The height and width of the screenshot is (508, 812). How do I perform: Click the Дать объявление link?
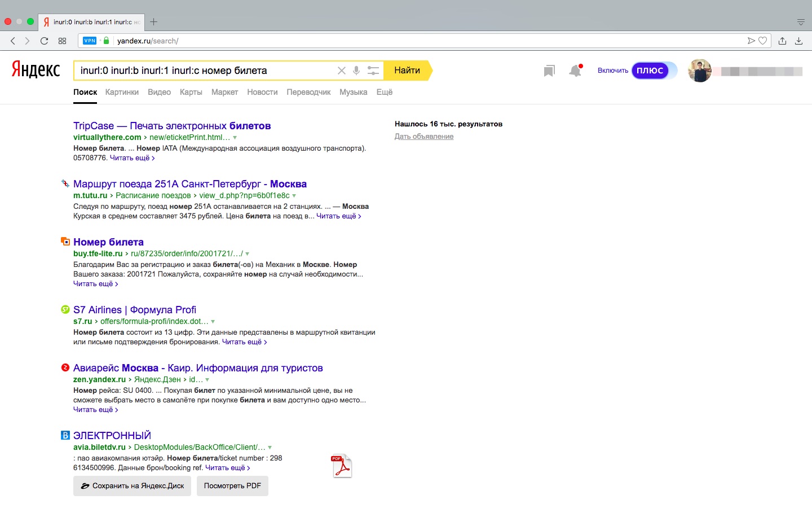tap(424, 137)
